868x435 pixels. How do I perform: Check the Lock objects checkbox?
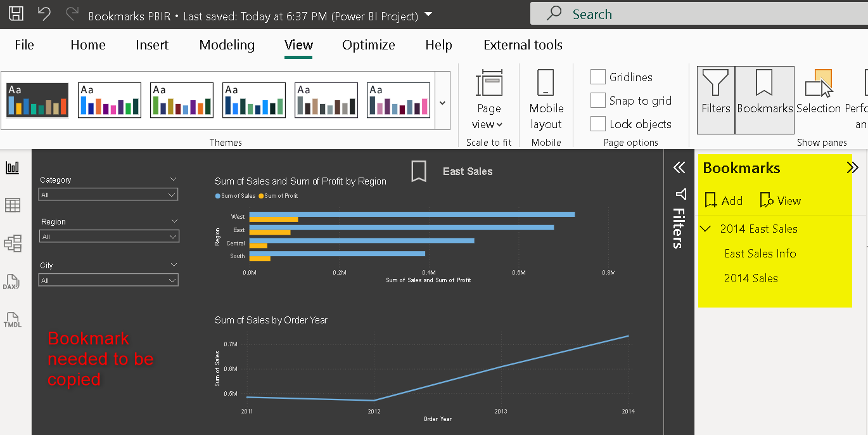tap(598, 124)
